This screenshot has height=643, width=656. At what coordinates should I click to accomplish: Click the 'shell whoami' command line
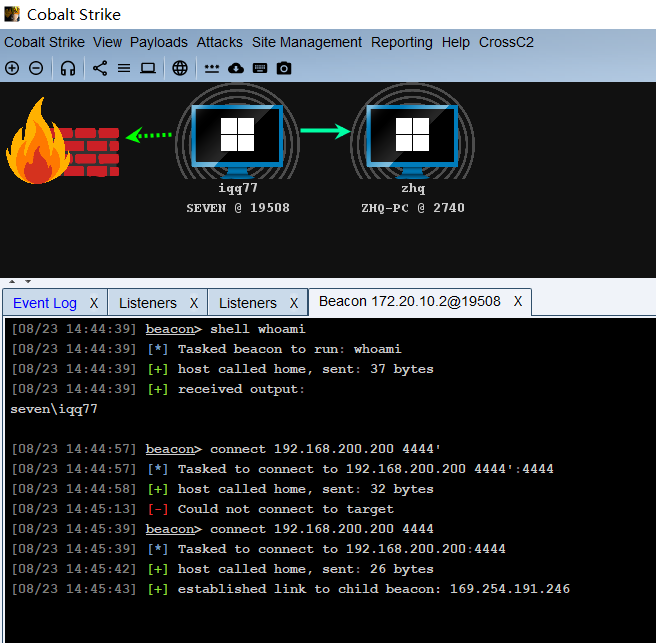point(159,329)
